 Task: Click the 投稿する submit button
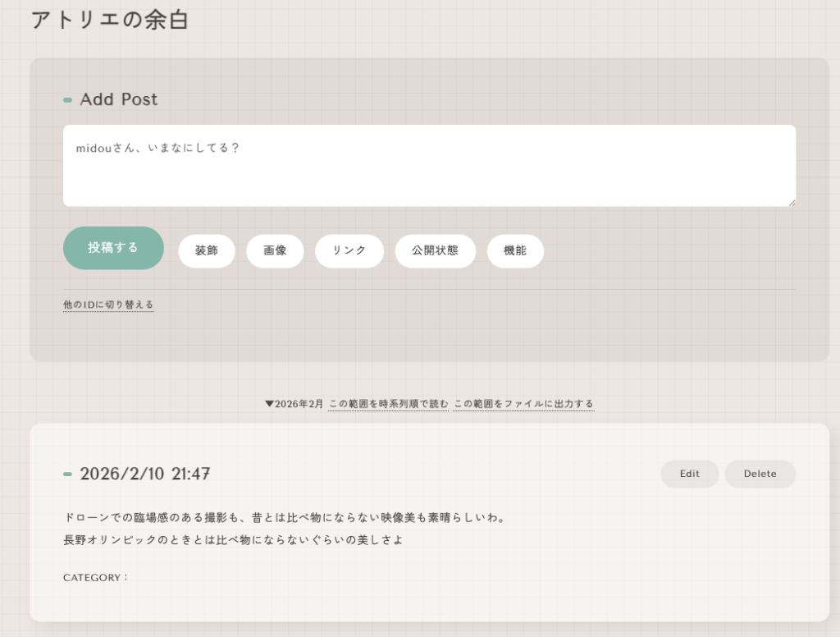(113, 248)
